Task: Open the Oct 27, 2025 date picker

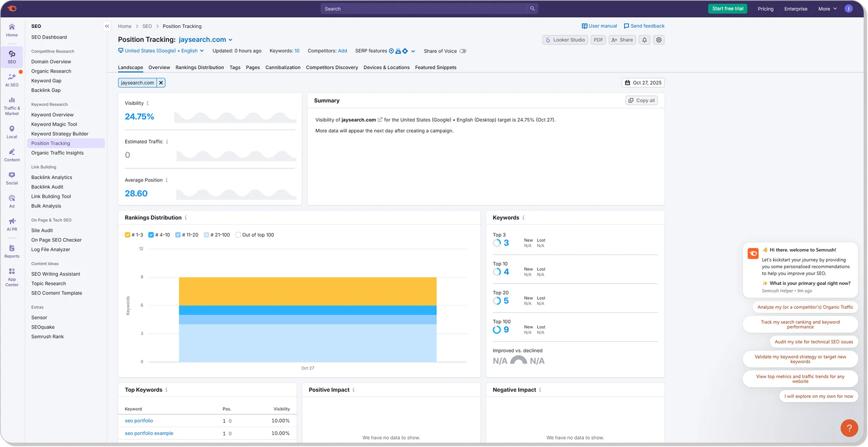Action: click(643, 83)
